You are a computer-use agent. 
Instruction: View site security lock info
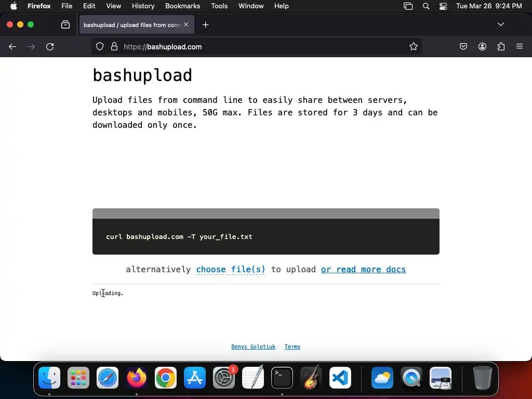coord(114,46)
